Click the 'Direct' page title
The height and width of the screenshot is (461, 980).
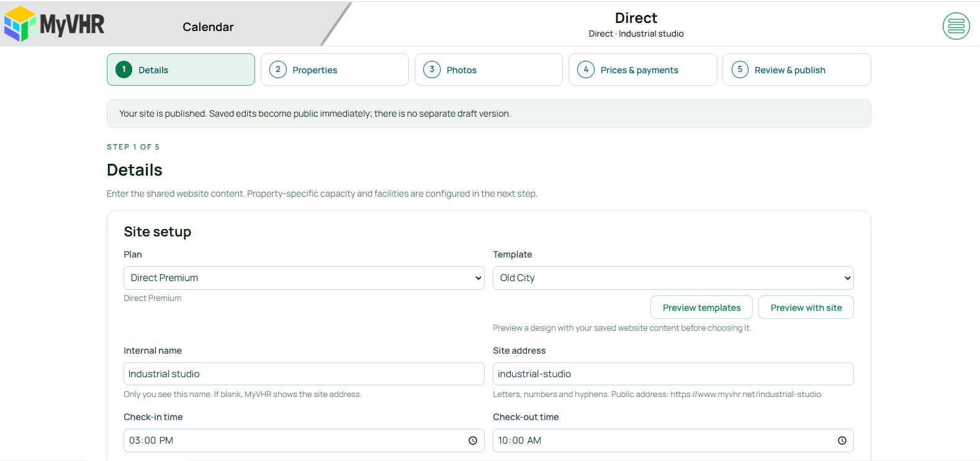click(x=636, y=18)
